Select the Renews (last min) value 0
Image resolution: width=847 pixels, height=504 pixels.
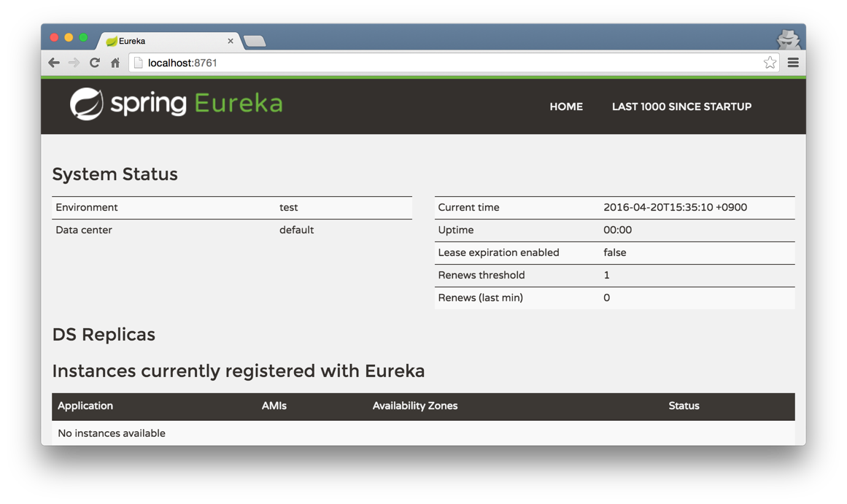[607, 298]
